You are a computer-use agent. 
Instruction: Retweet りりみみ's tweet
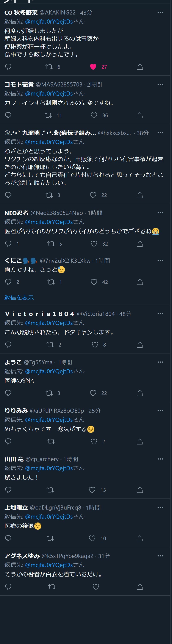click(51, 441)
